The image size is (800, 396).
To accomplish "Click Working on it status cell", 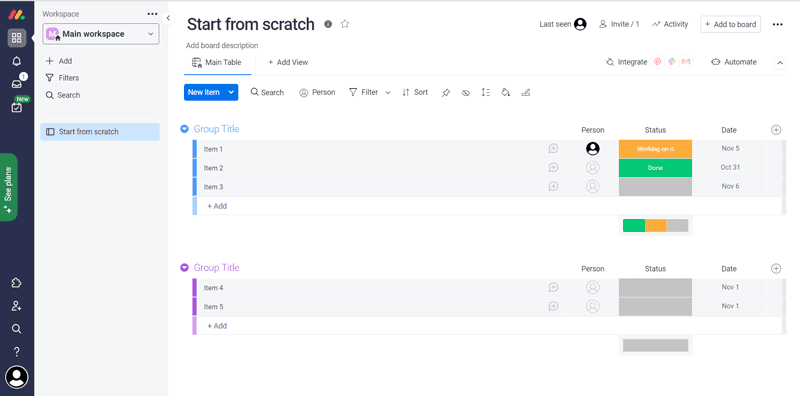I will click(655, 149).
